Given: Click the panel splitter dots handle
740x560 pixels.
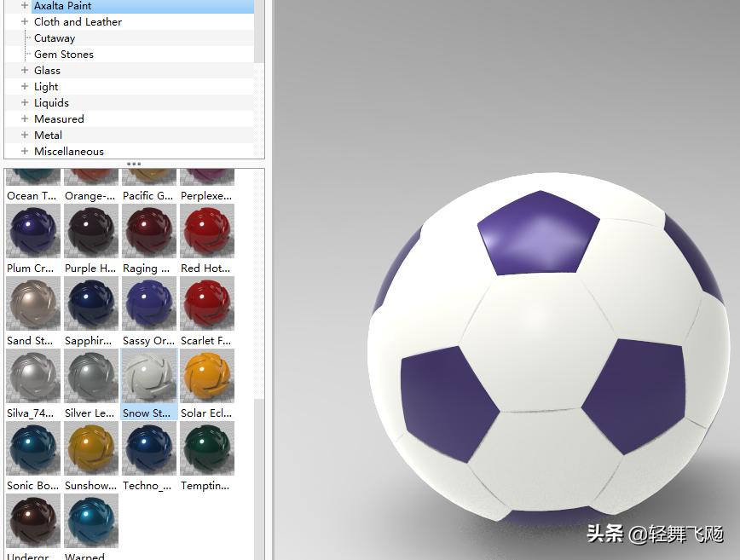Looking at the screenshot, I should [x=133, y=163].
